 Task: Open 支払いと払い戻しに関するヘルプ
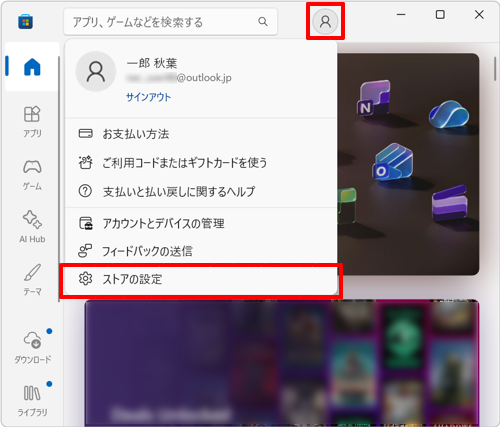[x=201, y=191]
